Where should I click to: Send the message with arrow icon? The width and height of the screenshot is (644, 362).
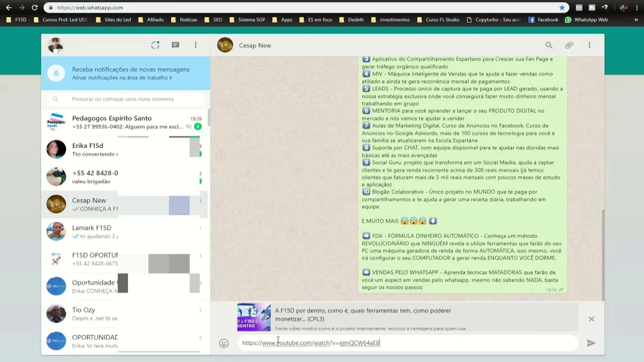pos(591,343)
